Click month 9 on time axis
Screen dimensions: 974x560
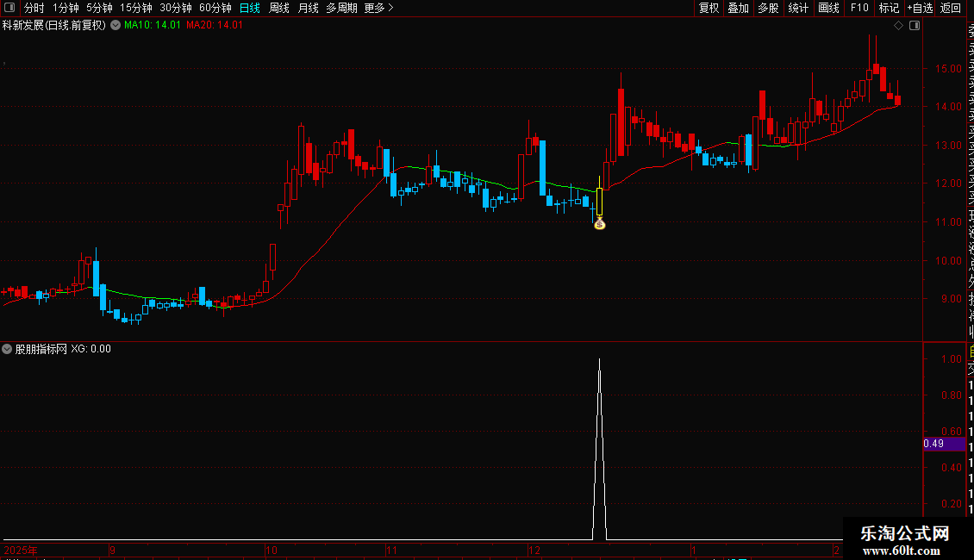point(112,550)
